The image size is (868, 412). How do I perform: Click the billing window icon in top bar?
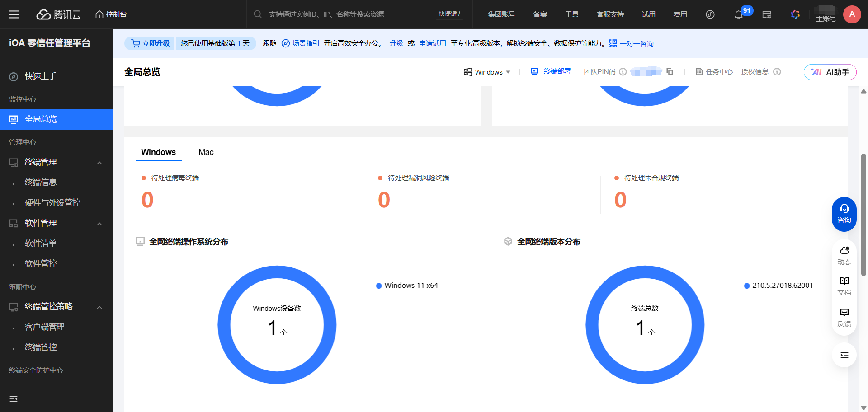click(767, 14)
